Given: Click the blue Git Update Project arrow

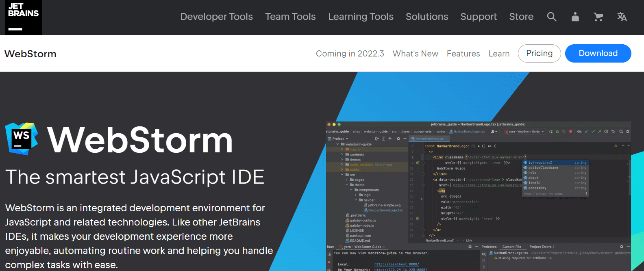Looking at the screenshot, I should click(586, 132).
